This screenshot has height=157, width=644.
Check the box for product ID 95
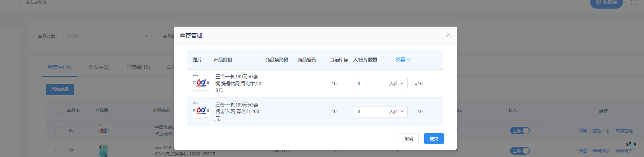(x=58, y=130)
